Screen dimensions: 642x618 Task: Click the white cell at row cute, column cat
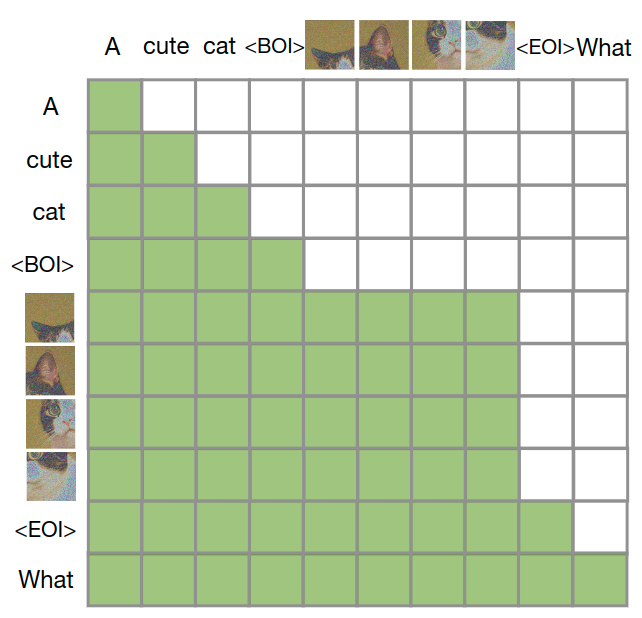click(222, 158)
